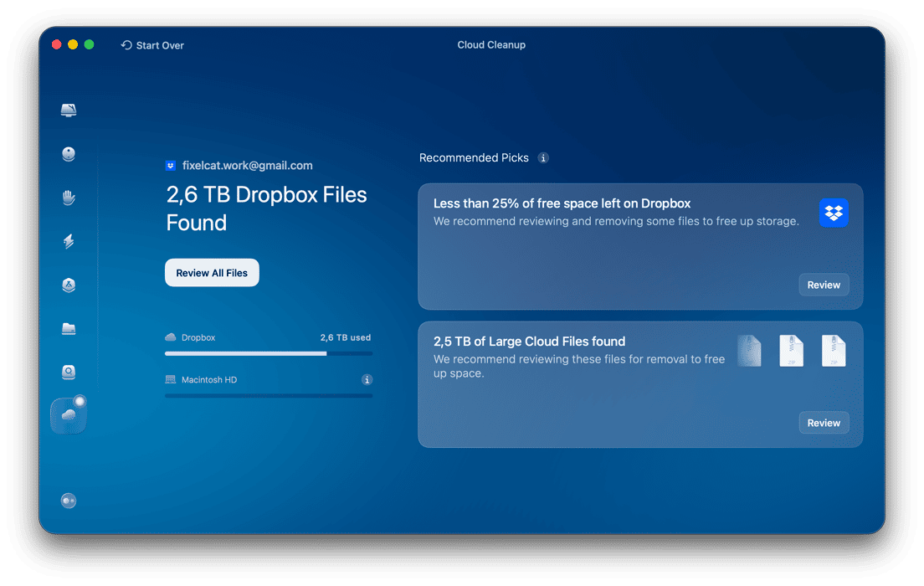Open the Protection module (hand icon)

69,198
